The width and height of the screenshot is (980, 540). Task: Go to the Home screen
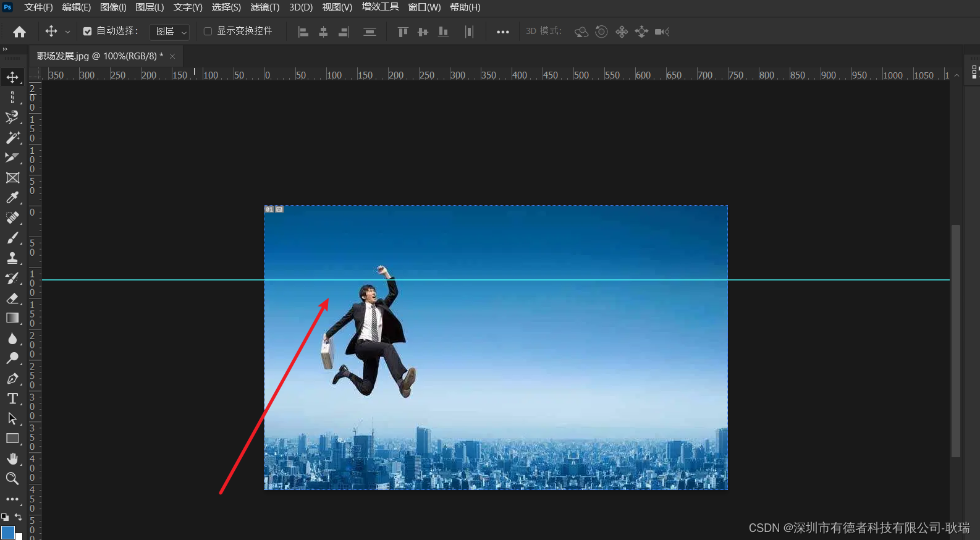point(20,32)
